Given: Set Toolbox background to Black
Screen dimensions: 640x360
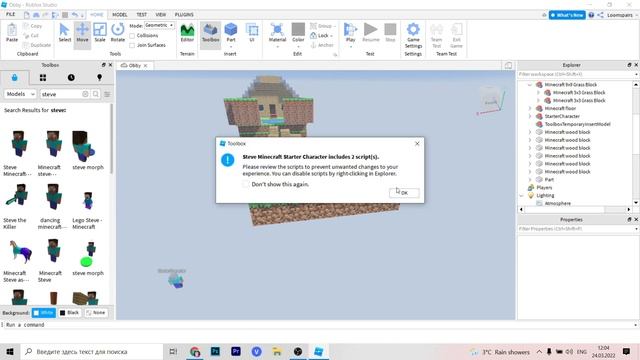Looking at the screenshot, I should coord(69,313).
